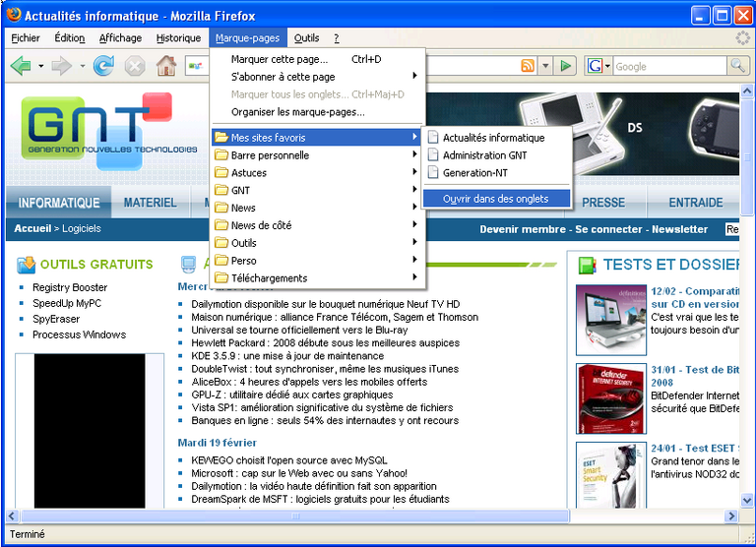Select the Mes sites favoris folder

coord(317,138)
